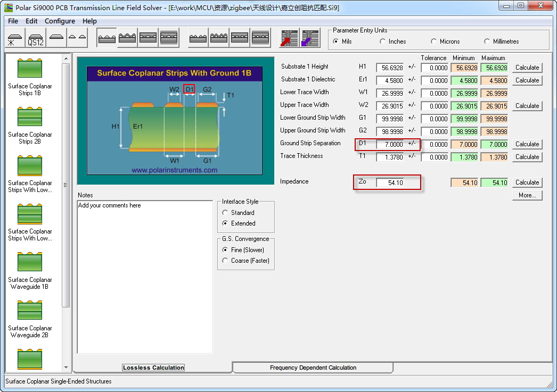Calculate Ground Strip Separation D1
Viewport: 557px width, 392px height.
[x=527, y=144]
